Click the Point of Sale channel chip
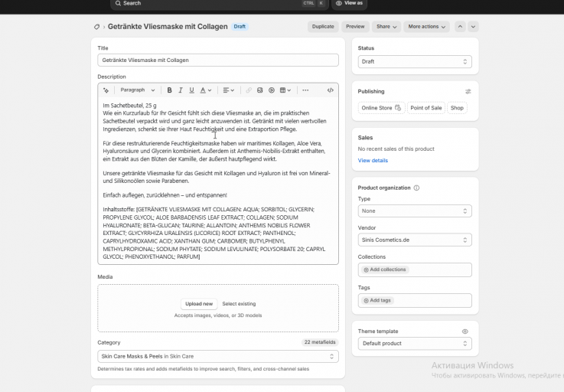 [426, 108]
